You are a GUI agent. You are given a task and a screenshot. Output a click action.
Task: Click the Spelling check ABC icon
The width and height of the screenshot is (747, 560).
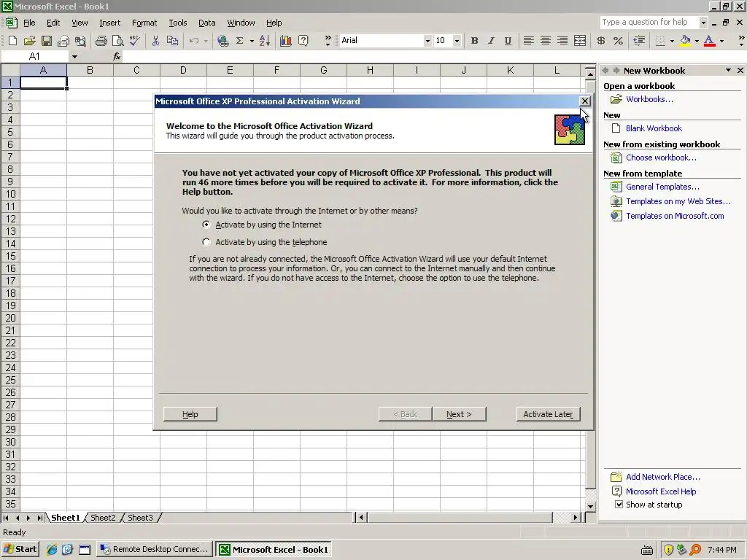(135, 41)
